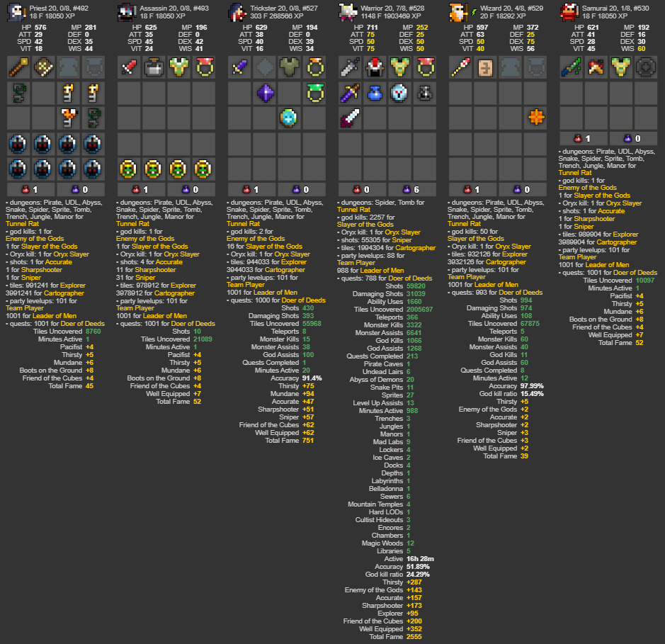Select the Priest's equipped wand
The width and height of the screenshot is (665, 644).
[x=18, y=67]
